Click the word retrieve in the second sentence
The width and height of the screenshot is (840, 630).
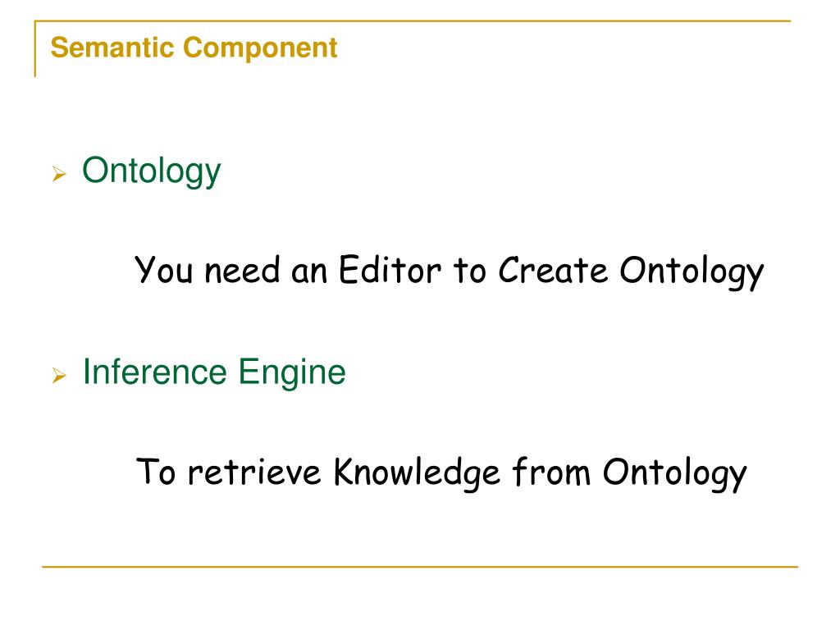point(254,472)
